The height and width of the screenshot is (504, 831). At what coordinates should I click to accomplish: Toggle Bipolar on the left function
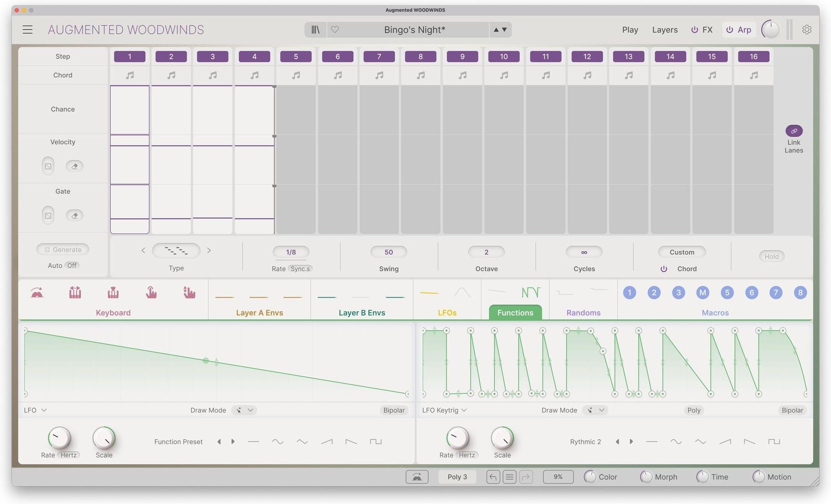[394, 410]
